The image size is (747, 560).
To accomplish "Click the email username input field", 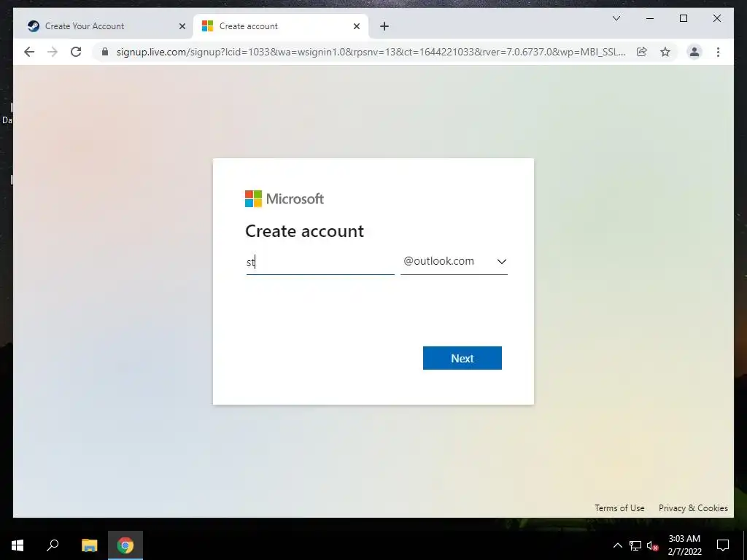I will click(320, 262).
